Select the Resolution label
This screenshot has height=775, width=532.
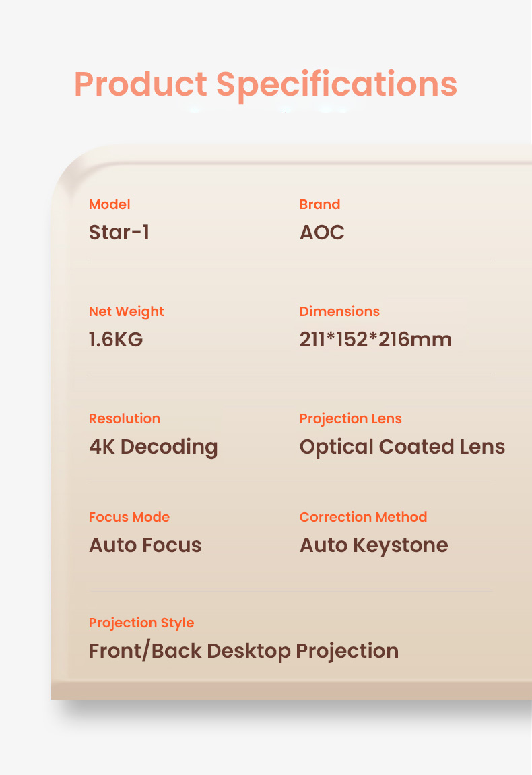[x=125, y=418]
